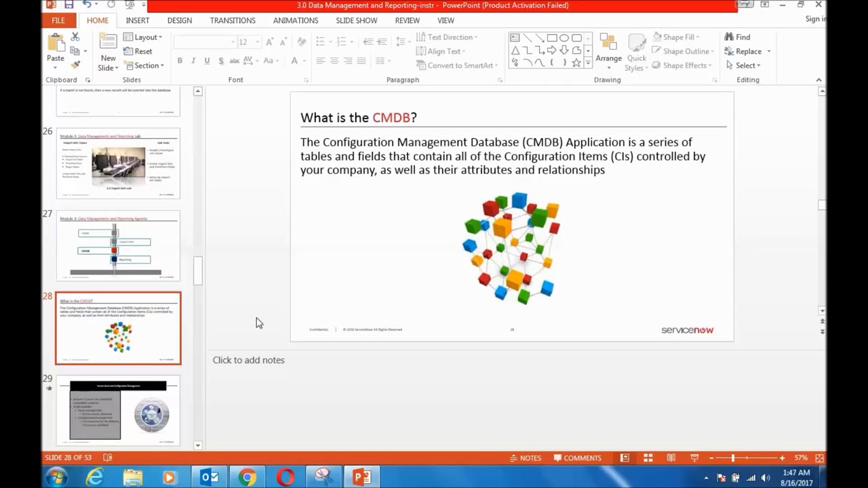Save the presentation from the Quick Access Toolbar
868x488 pixels.
pos(68,5)
